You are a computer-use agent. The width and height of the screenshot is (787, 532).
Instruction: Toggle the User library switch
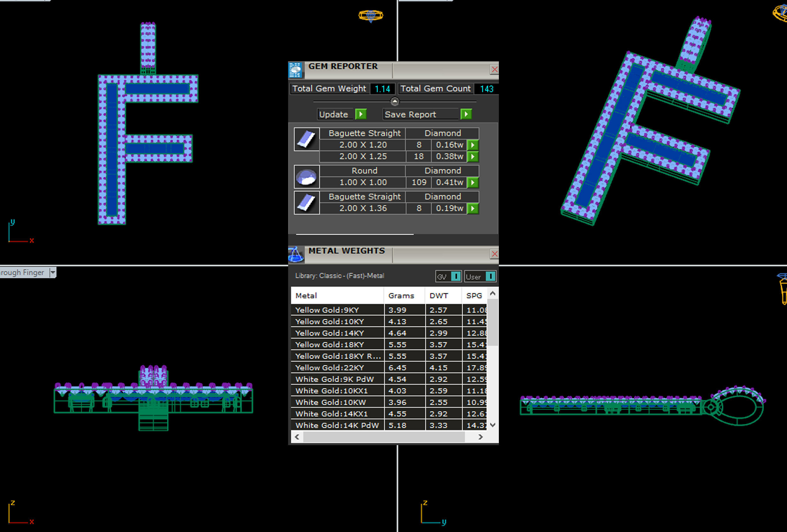coord(490,277)
